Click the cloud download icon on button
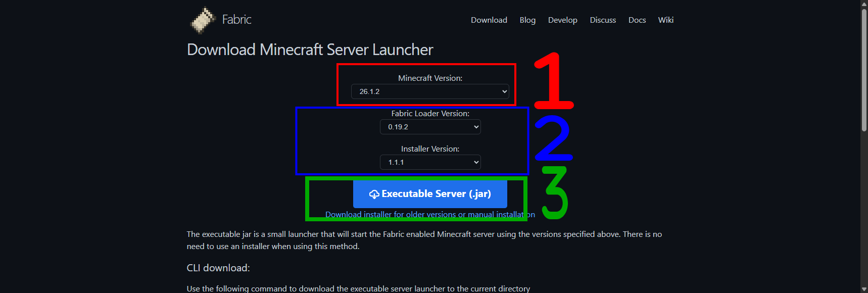The width and height of the screenshot is (868, 293). coord(374,194)
